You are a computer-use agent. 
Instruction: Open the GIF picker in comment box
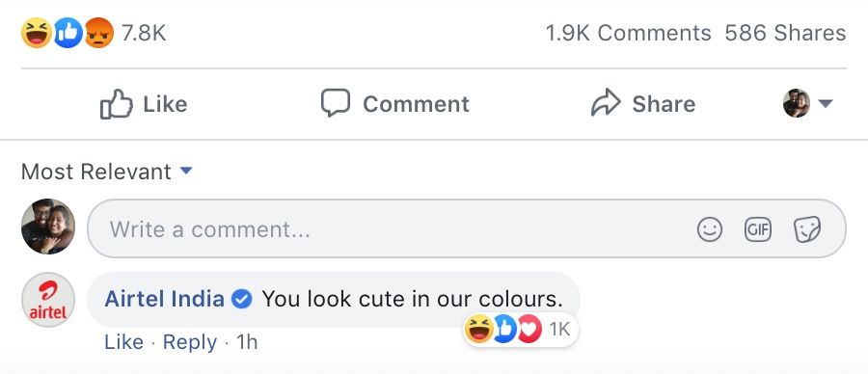[757, 229]
